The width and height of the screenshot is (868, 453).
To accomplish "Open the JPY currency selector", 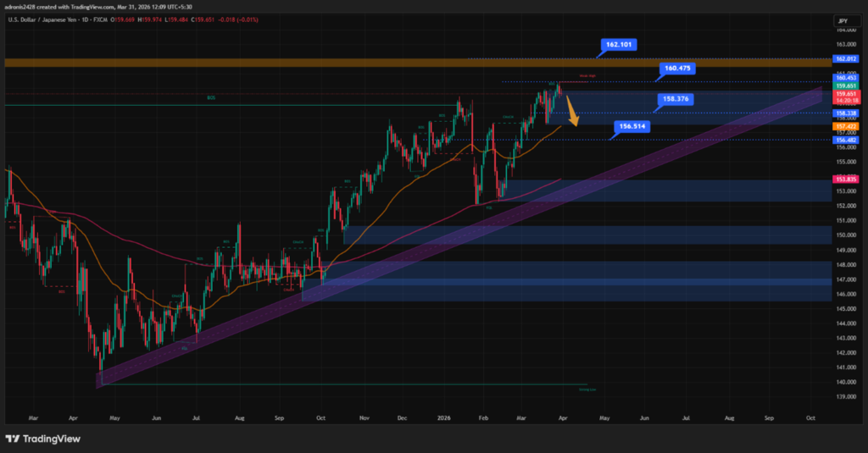I will coord(847,21).
